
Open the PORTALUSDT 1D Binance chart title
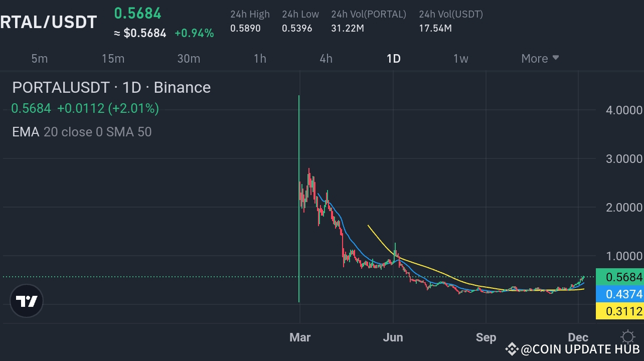[111, 87]
